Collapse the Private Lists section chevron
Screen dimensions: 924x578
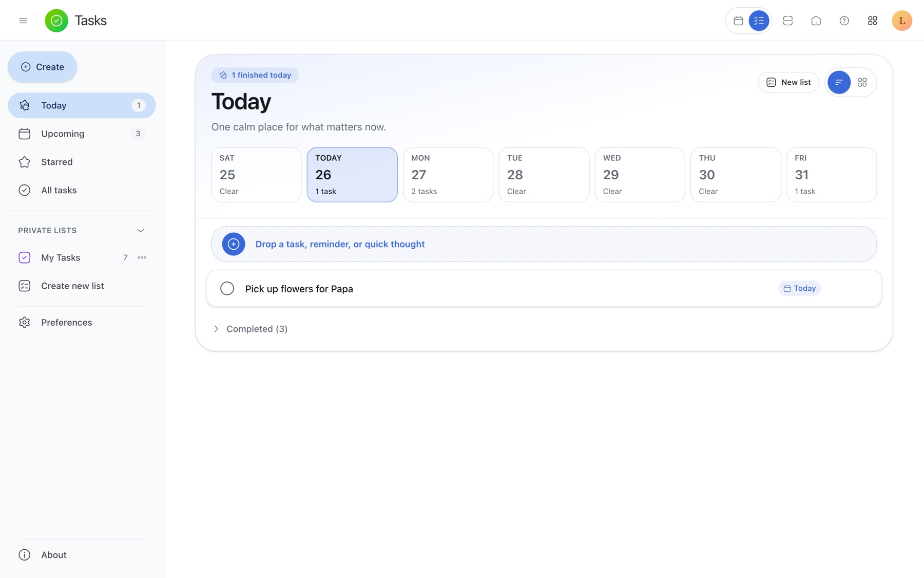point(141,231)
